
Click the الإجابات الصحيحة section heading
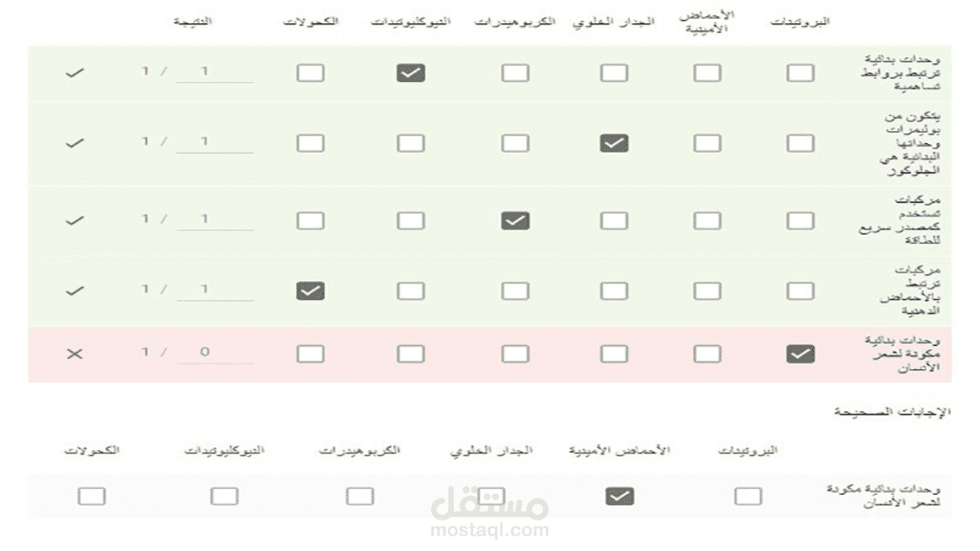click(x=892, y=412)
